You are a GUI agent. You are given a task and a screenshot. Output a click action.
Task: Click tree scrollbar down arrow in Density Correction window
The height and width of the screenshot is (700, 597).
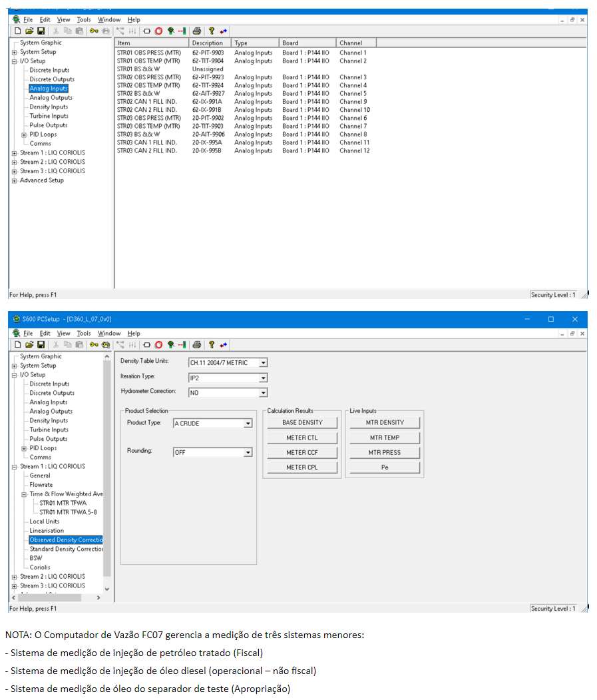106,589
